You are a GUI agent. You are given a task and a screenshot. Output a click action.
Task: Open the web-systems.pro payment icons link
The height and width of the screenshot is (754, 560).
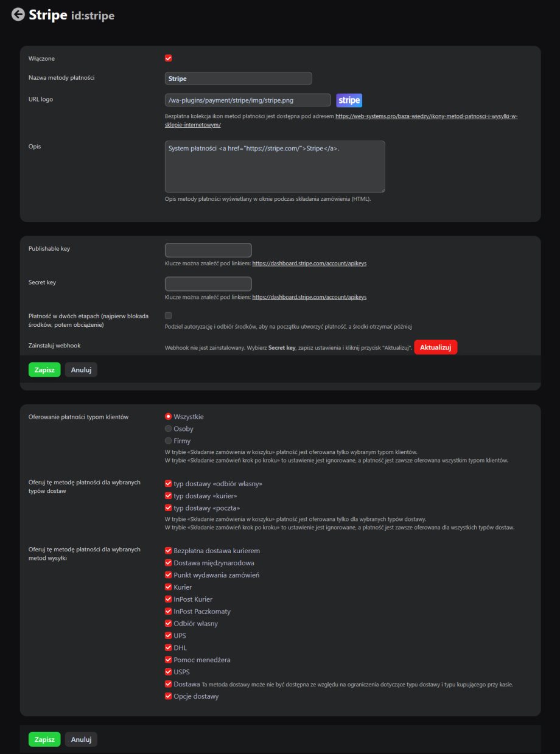click(426, 116)
